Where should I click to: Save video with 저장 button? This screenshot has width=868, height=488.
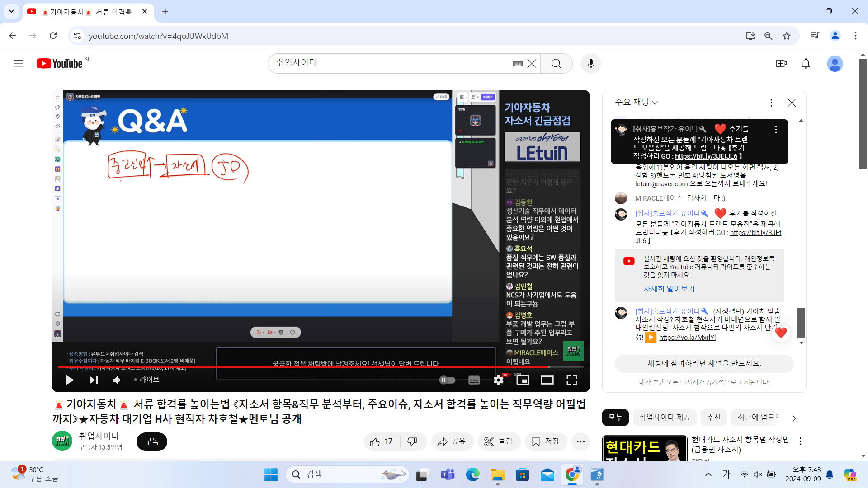click(x=546, y=441)
